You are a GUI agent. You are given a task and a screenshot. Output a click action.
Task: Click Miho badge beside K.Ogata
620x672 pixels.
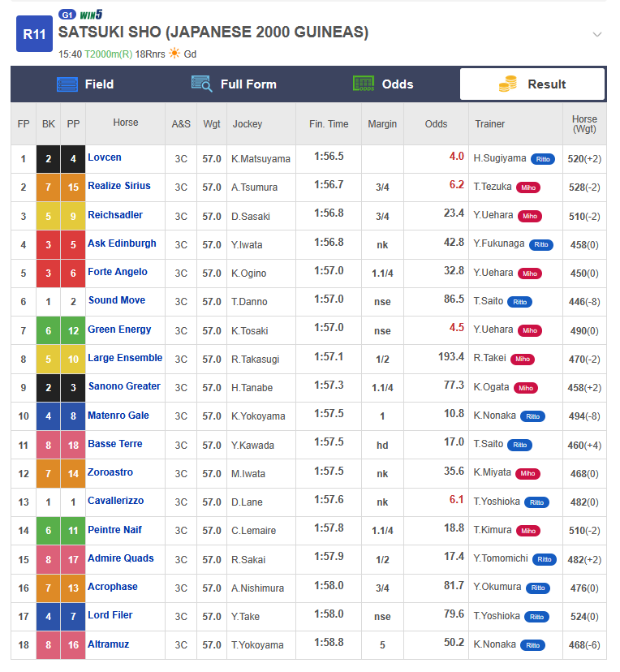526,388
